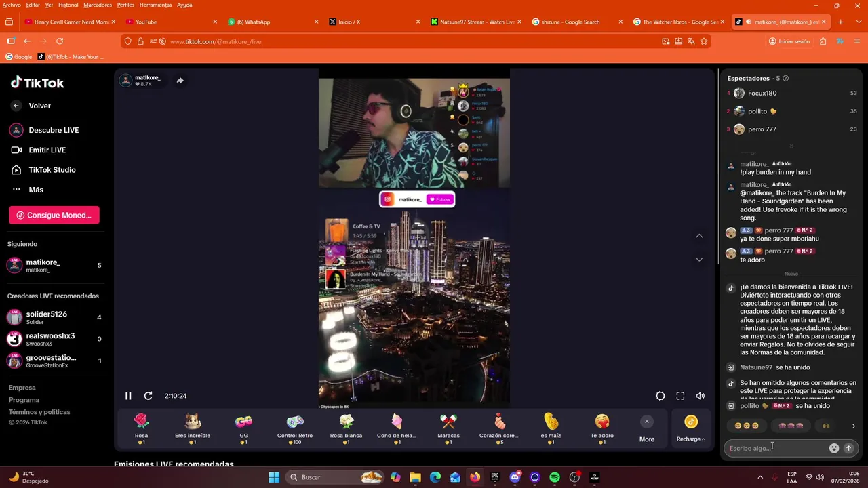The height and width of the screenshot is (488, 868).
Task: Send the Eres increíble gift
Action: coord(193,428)
